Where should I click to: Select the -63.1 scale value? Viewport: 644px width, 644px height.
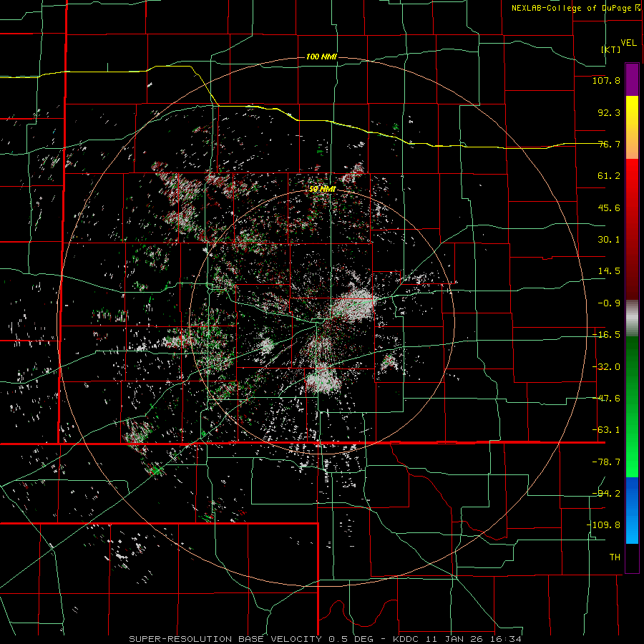click(606, 430)
